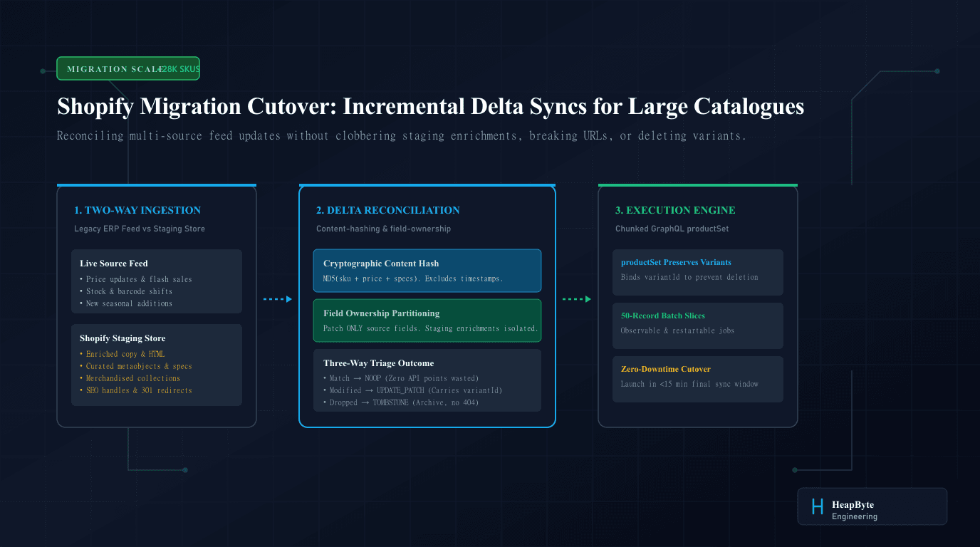This screenshot has height=547, width=980.
Task: Click the '50-Record Batch Slices' title
Action: pos(663,316)
